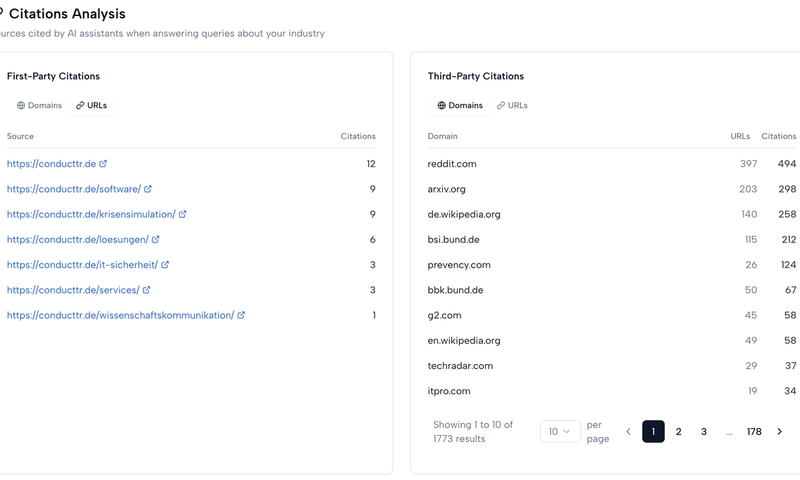
Task: Select pagination page 1 button
Action: pos(654,432)
